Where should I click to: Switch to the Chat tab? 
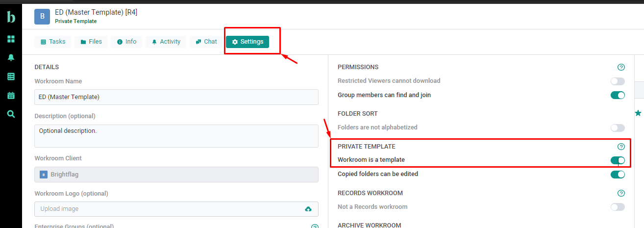click(206, 42)
